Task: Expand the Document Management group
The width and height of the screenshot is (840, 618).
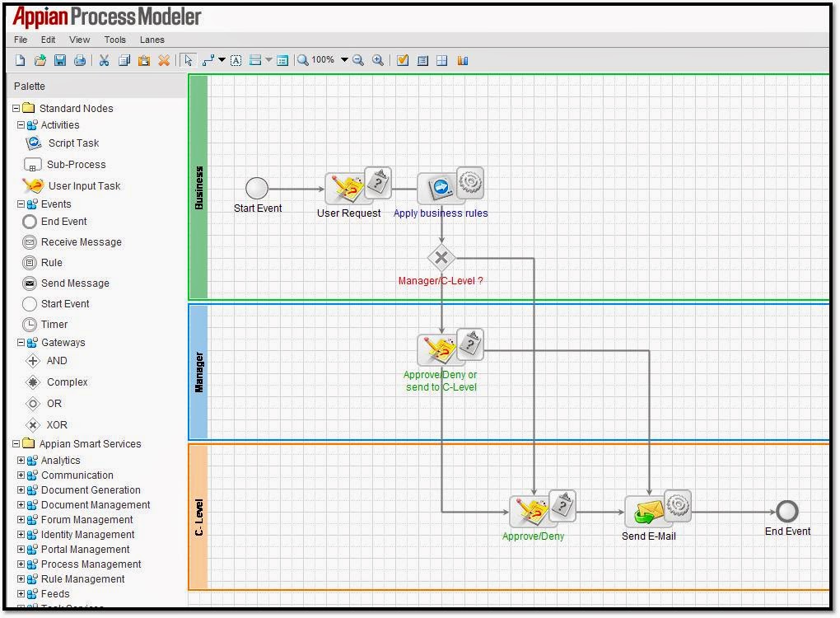Action: tap(21, 505)
